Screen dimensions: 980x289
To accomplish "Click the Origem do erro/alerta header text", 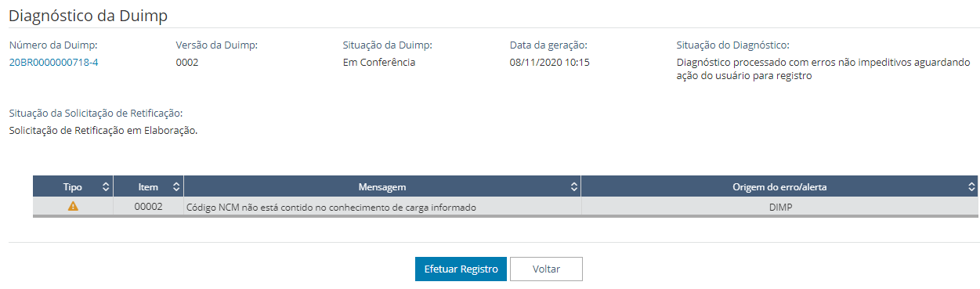I will pyautogui.click(x=779, y=187).
